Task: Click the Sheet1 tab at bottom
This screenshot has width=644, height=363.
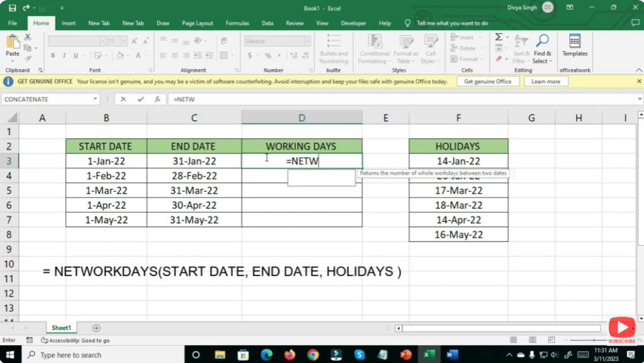Action: (x=61, y=327)
